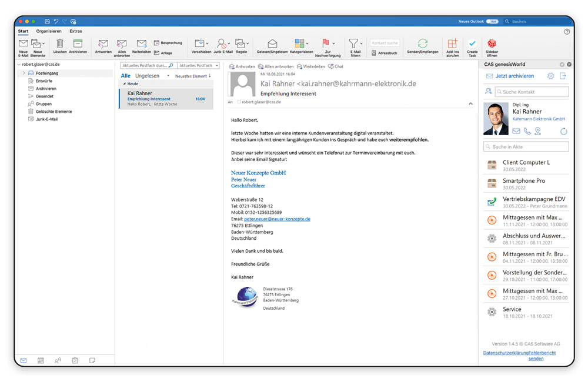Show Alle messages filter tab
The height and width of the screenshot is (382, 588).
pos(126,76)
